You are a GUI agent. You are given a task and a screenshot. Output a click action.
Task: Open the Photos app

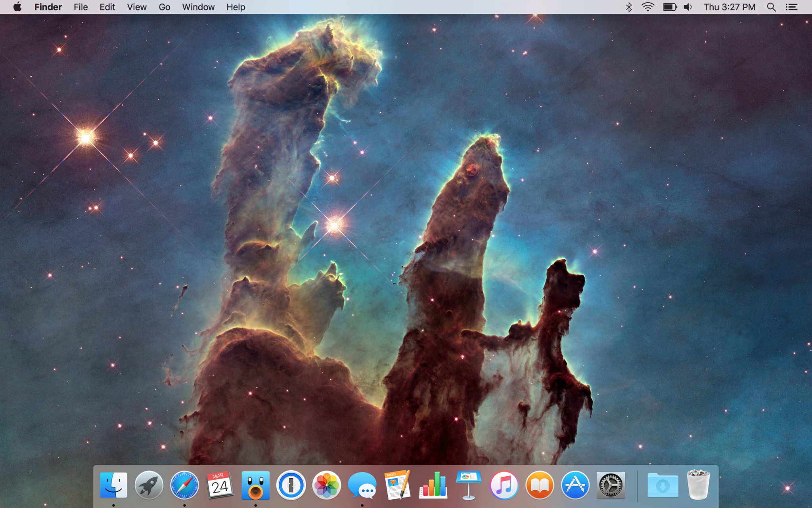tap(326, 485)
